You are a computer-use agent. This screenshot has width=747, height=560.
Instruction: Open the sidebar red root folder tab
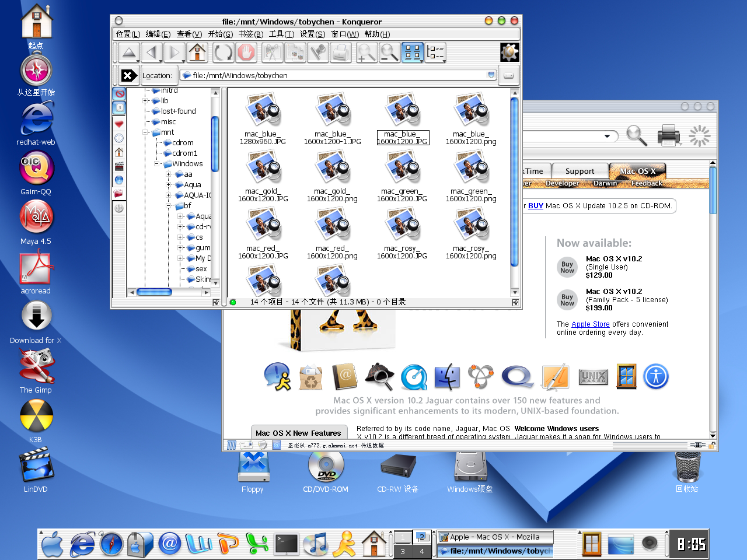119,194
